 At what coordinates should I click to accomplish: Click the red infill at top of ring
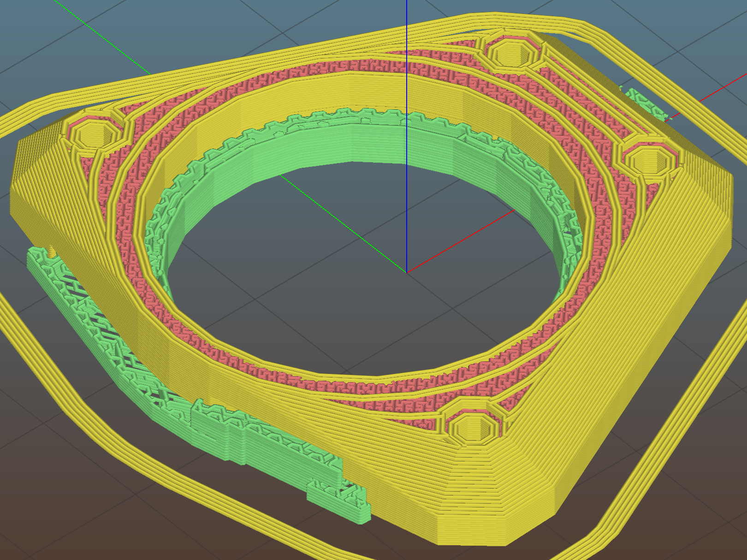pos(323,70)
